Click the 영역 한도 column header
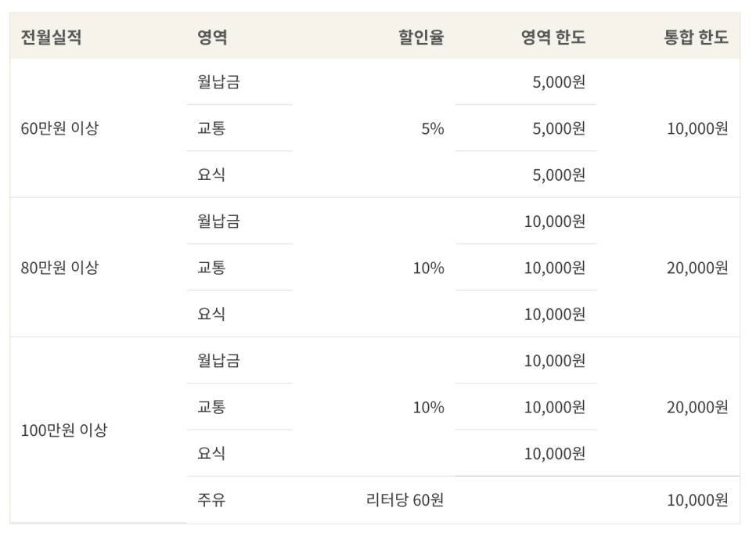This screenshot has width=756, height=533. pos(553,38)
